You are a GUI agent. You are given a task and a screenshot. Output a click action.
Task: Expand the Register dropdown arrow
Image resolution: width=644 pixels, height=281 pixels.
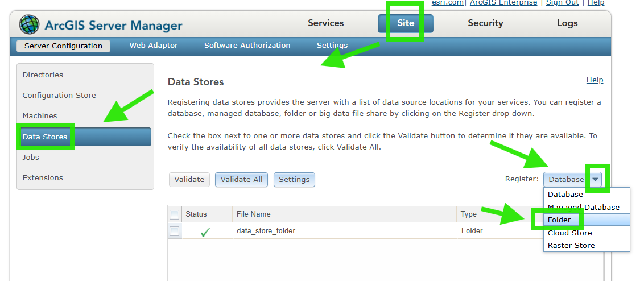[x=595, y=179]
